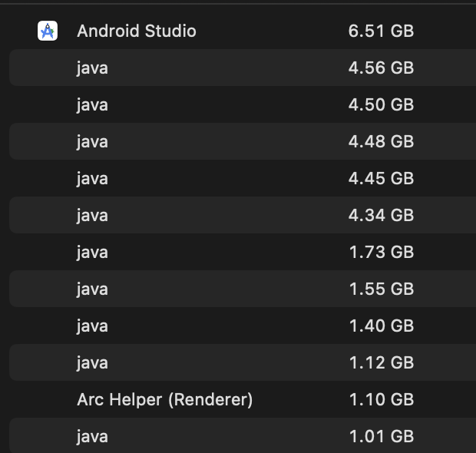Select the java process using 4.50 GB
Screen dimensions: 476x453
(92, 105)
